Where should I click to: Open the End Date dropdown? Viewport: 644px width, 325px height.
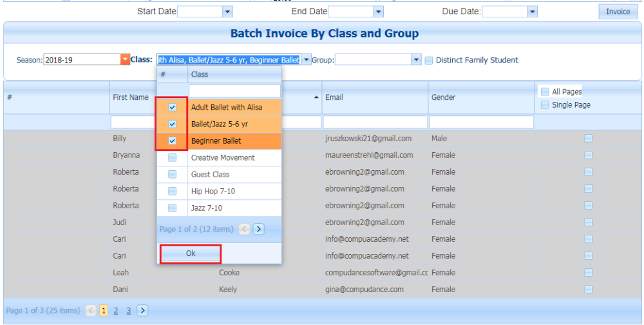point(378,12)
